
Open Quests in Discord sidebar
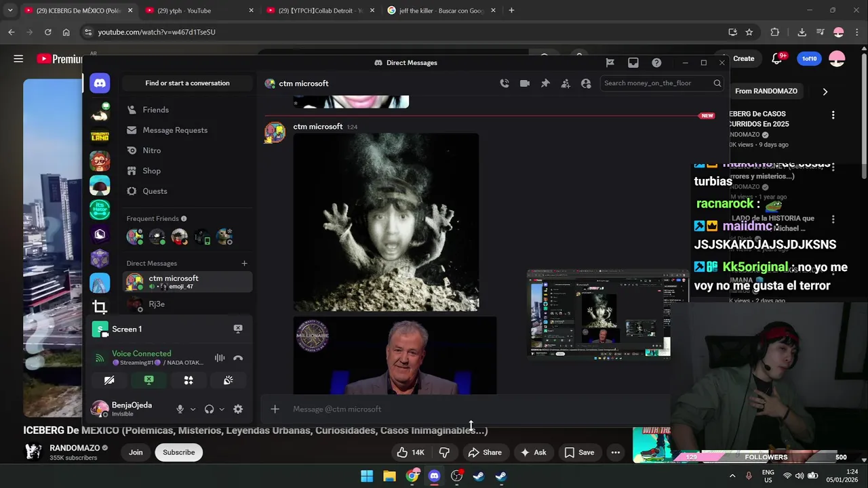(x=187, y=191)
